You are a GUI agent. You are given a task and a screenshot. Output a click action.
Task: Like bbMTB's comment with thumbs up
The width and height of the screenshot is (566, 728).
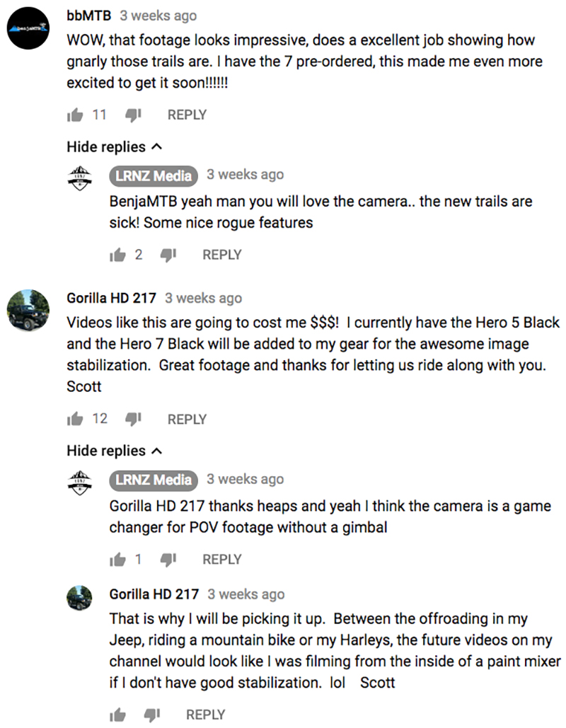(75, 115)
